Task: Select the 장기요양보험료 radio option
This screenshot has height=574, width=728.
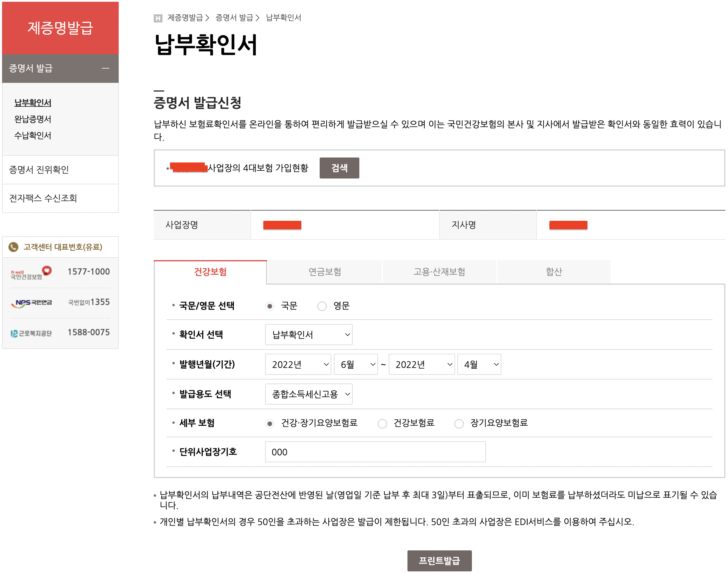Action: [x=459, y=423]
